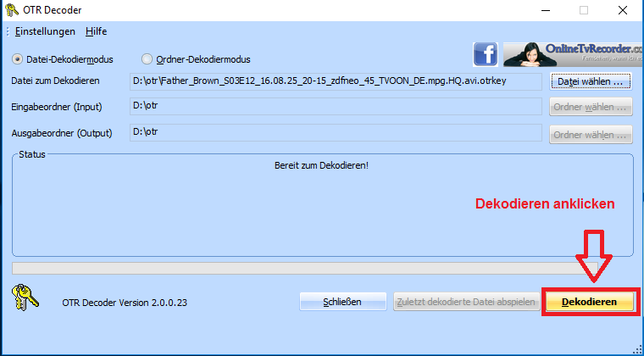The width and height of the screenshot is (644, 356).
Task: Click the Output Ordner wählen button
Action: 591,134
